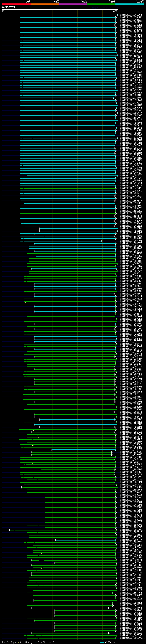Select the UniRef100_B9MUQ2 label

pos(131,276)
